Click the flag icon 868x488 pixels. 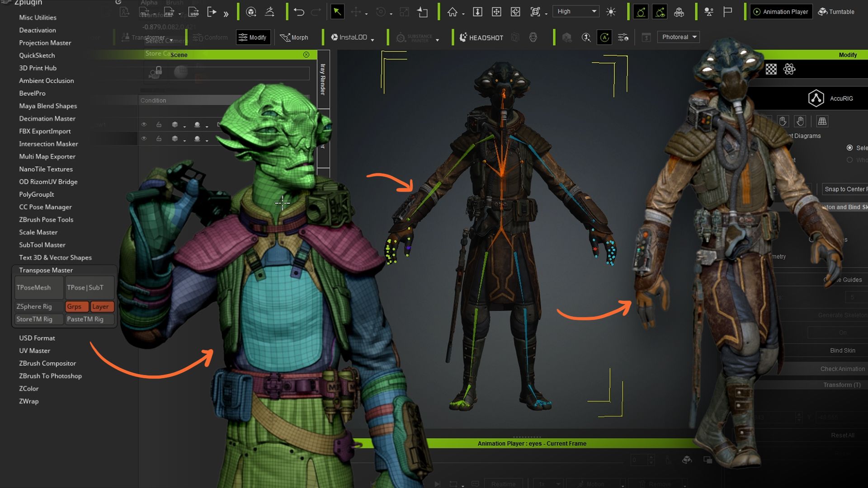[x=727, y=12]
